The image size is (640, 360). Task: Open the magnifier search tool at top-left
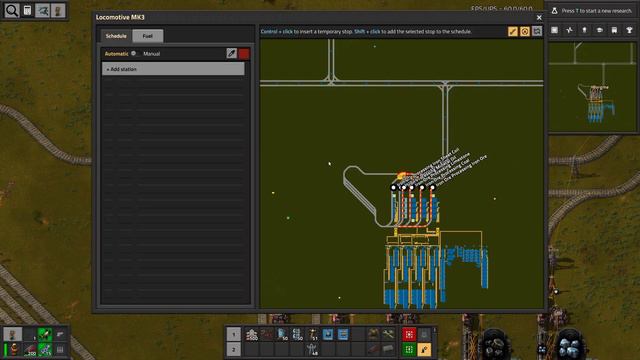click(x=12, y=11)
